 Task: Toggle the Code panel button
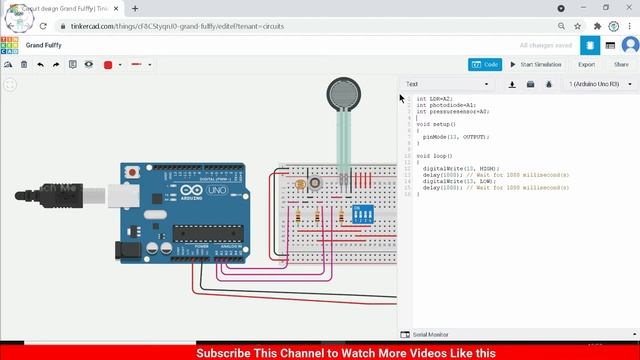(485, 64)
